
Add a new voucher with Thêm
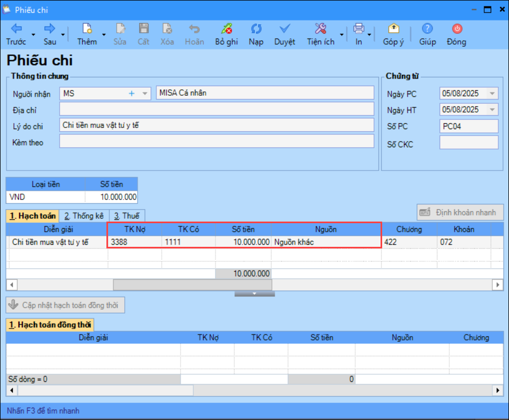(87, 34)
